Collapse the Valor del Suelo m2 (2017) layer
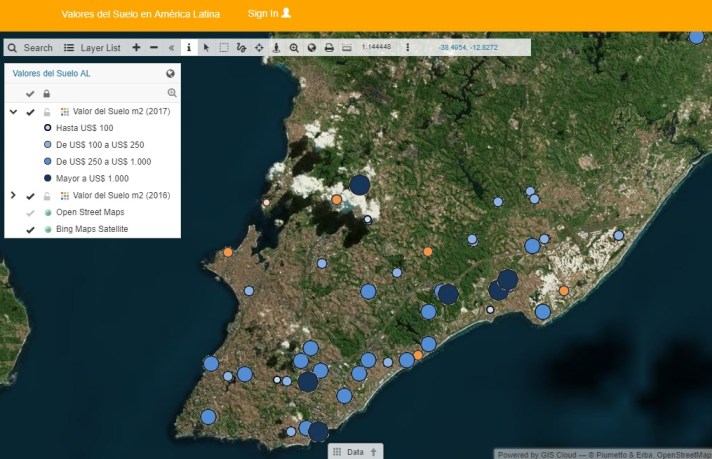Screen dimensions: 712x459 [14, 112]
